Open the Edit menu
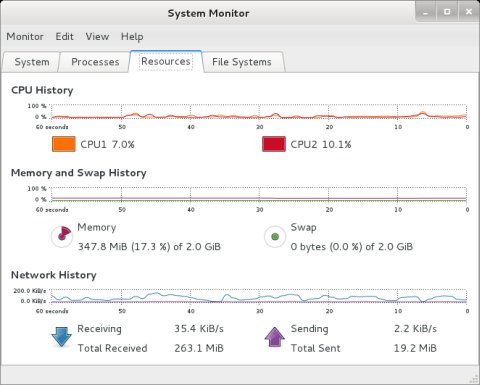The image size is (480, 385). (x=64, y=36)
